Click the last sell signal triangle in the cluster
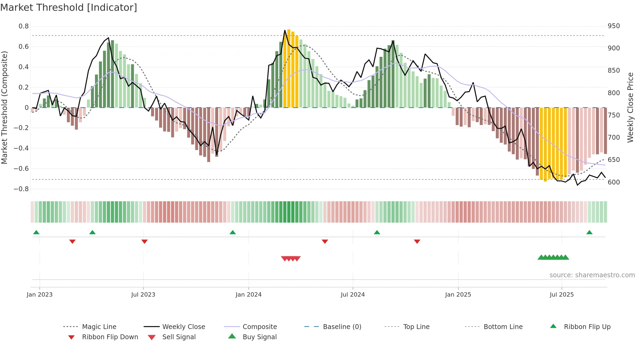This screenshot has height=362, width=644. click(297, 258)
